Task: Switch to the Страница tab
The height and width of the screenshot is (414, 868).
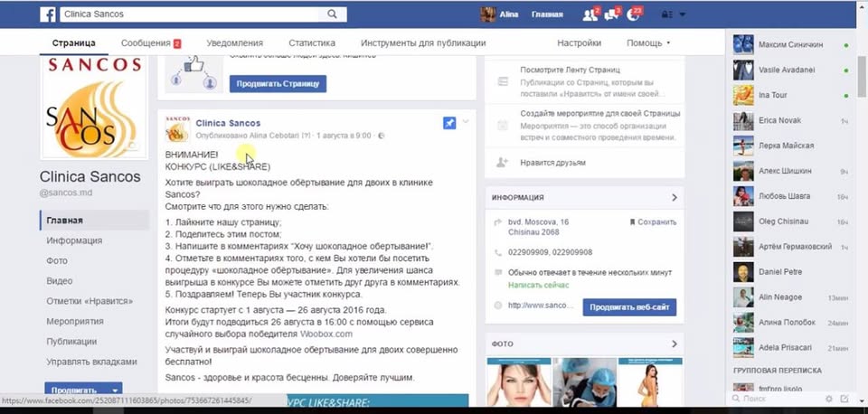Action: pyautogui.click(x=73, y=43)
